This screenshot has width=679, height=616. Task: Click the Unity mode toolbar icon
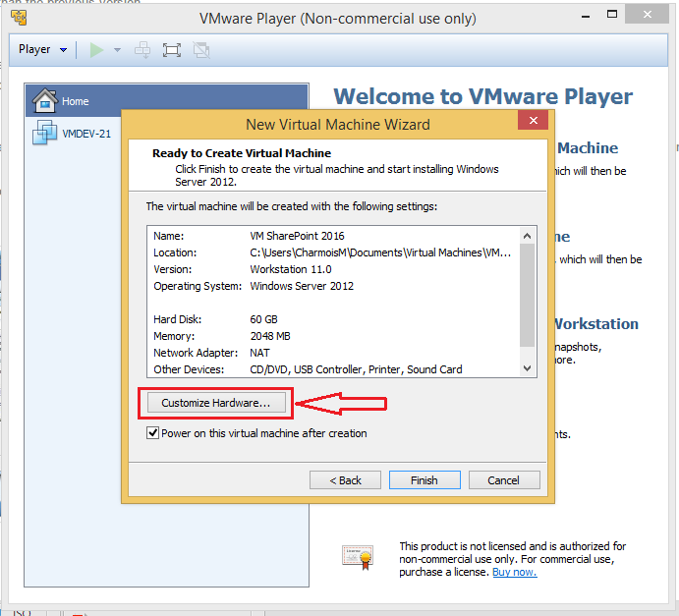tap(201, 50)
